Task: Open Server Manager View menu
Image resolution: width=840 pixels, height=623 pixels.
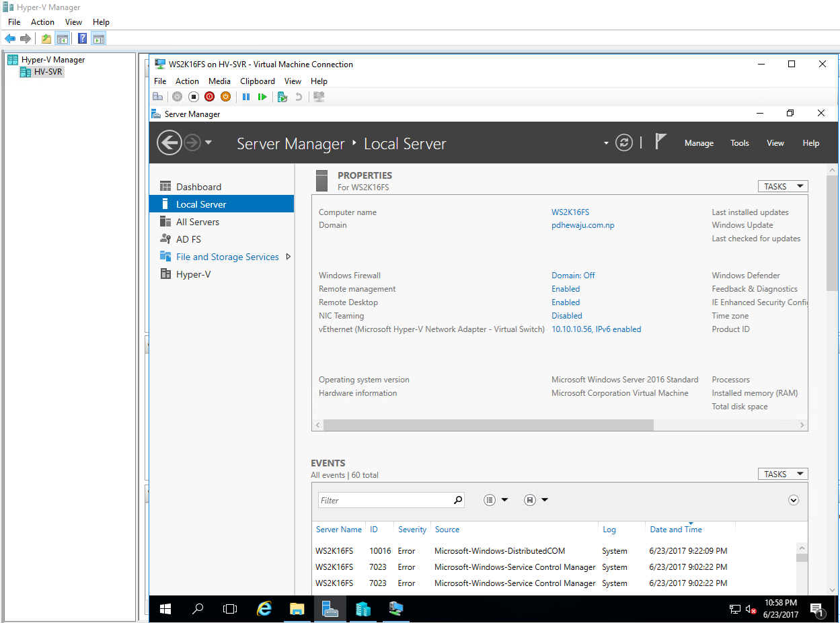Action: coord(775,143)
